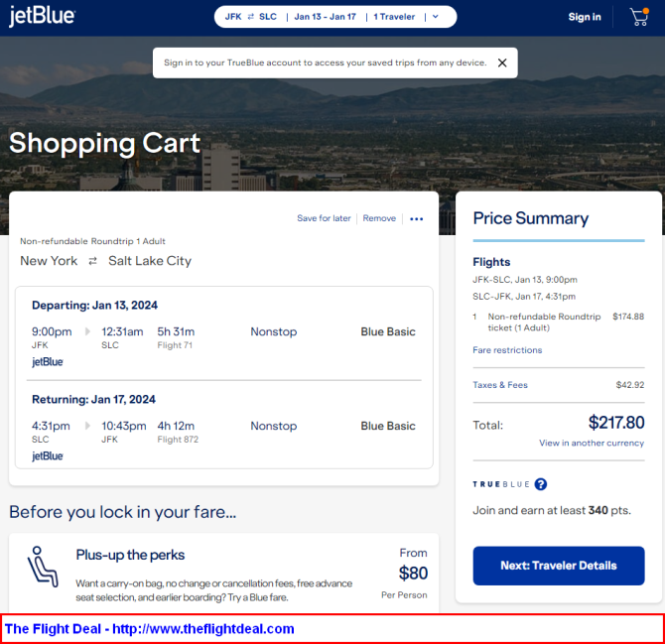The height and width of the screenshot is (644, 665).
Task: Click SLC-JFK, Jan 17, 4:31pm summary line
Action: tap(524, 297)
